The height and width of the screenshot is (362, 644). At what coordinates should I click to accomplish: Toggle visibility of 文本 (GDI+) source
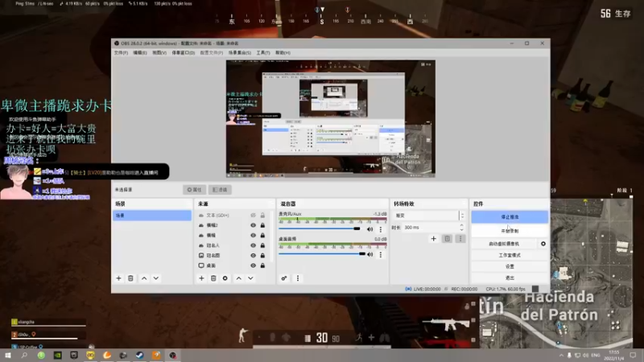(x=253, y=216)
